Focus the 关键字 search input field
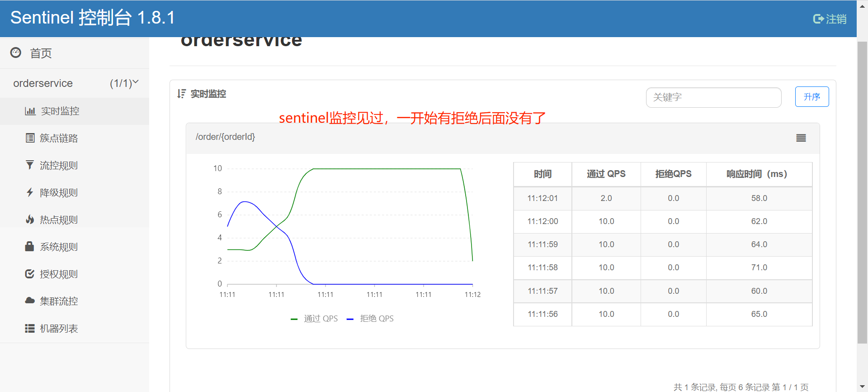 713,97
